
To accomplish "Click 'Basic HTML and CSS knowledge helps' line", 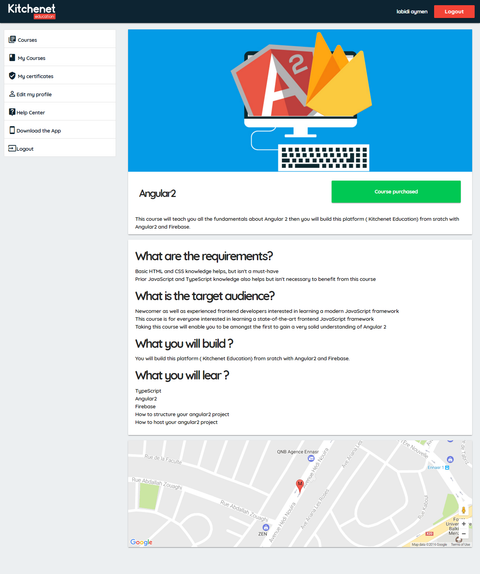I will (x=207, y=271).
